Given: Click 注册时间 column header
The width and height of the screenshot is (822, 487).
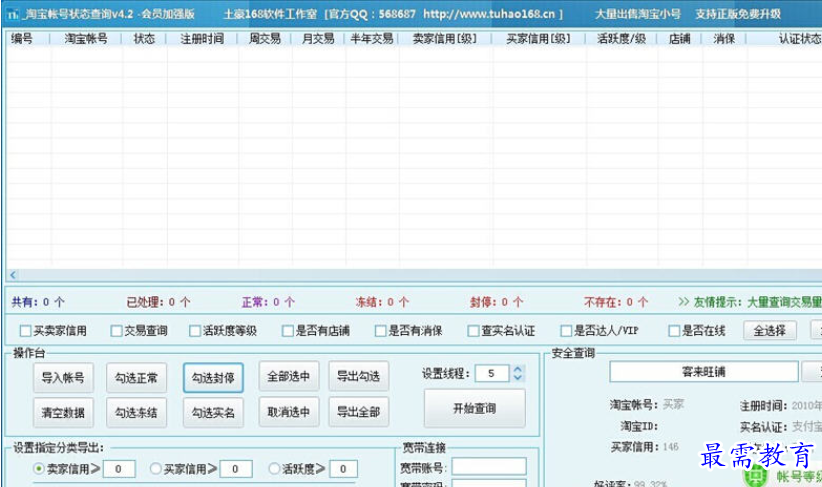Looking at the screenshot, I should pyautogui.click(x=202, y=38).
